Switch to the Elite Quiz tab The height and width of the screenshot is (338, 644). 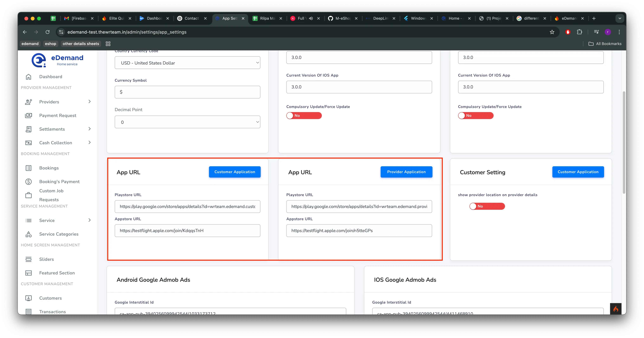coord(116,18)
